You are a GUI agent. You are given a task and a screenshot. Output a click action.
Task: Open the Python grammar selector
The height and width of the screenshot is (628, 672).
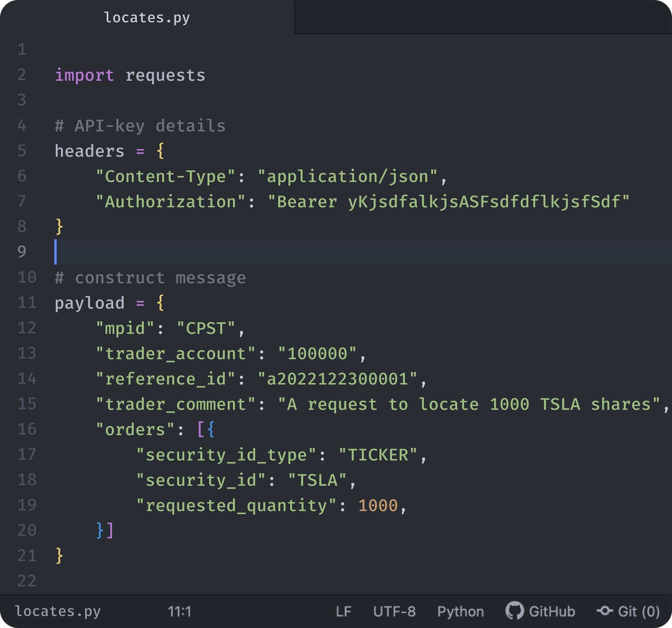point(460,612)
